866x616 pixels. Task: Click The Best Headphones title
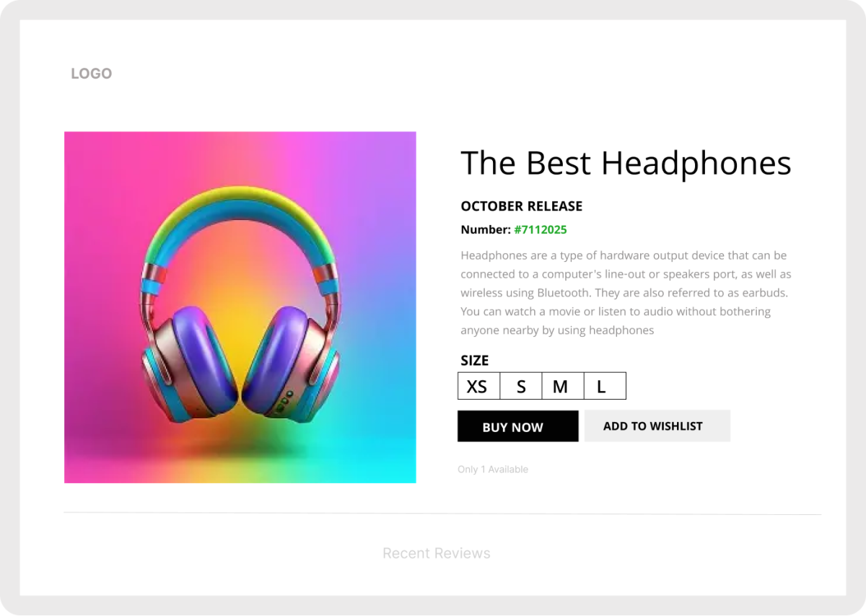626,163
